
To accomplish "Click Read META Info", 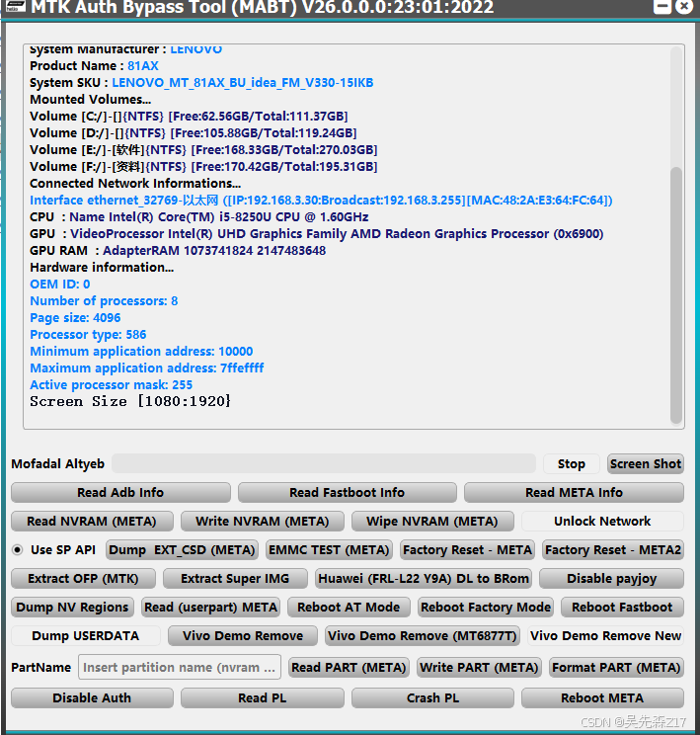I will (x=574, y=492).
